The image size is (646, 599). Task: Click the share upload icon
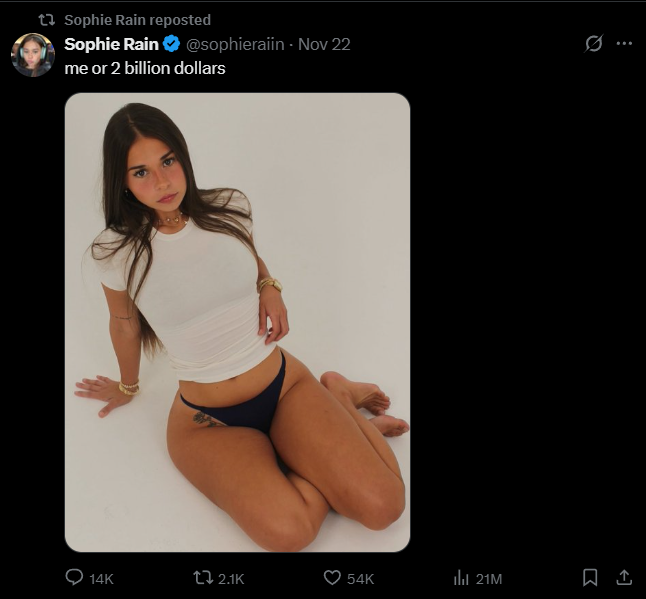pos(623,578)
